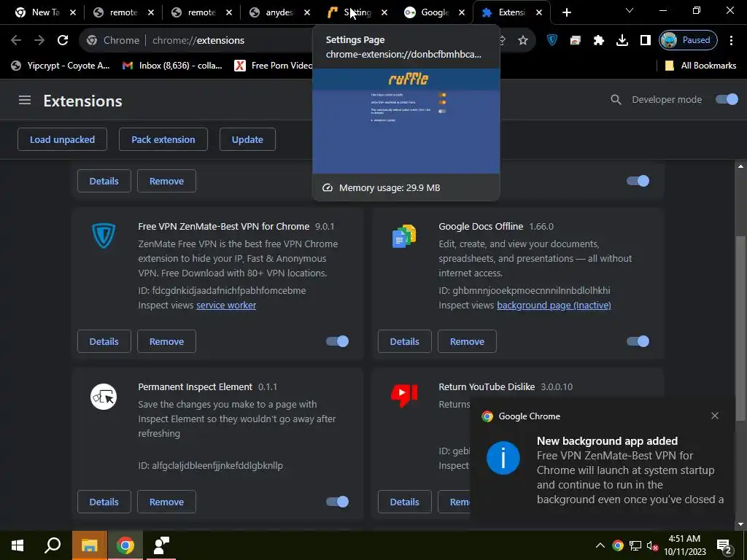Viewport: 747px width, 560px height.
Task: Open Details for Return YouTube Dislike
Action: pyautogui.click(x=404, y=502)
